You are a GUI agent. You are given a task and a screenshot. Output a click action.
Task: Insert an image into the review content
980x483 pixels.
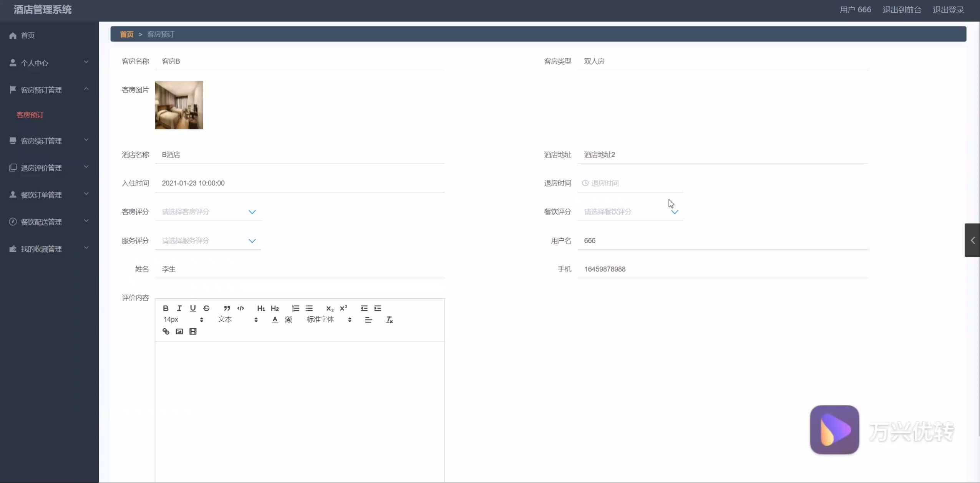[x=179, y=331]
